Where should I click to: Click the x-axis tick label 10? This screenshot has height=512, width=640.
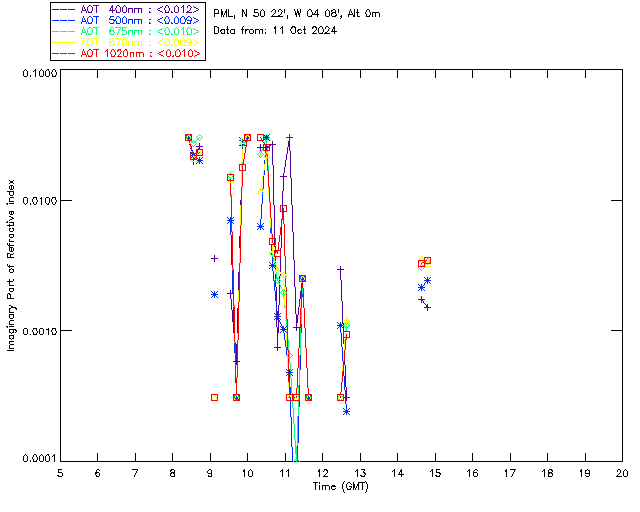click(x=247, y=473)
